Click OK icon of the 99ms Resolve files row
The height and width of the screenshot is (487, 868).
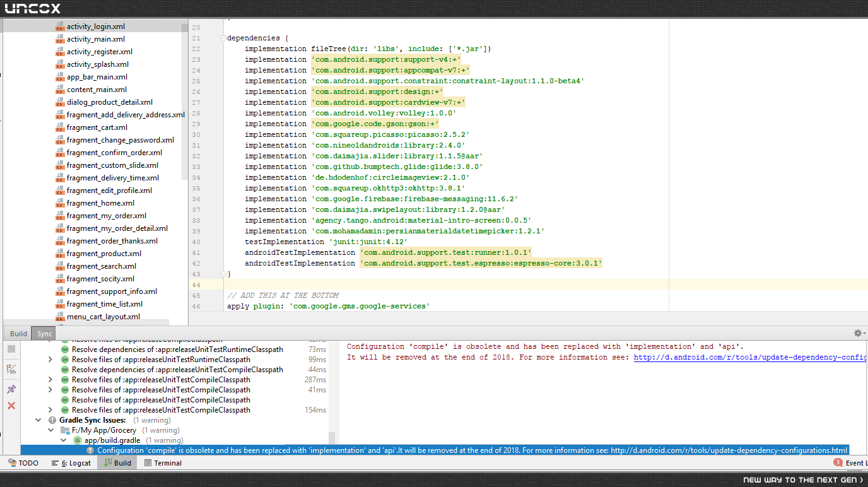[64, 360]
